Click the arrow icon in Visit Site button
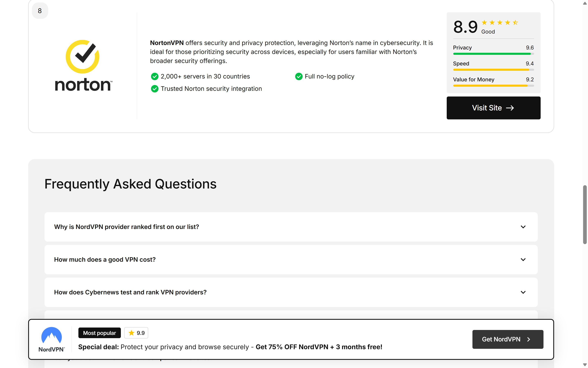This screenshot has width=588, height=368. [x=510, y=108]
